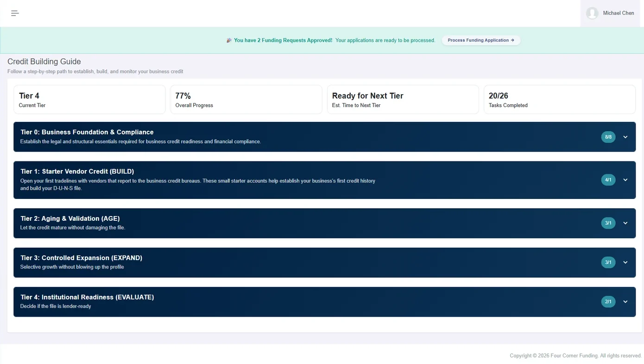Click 'Selective growth without blowing up' description

pos(72,267)
